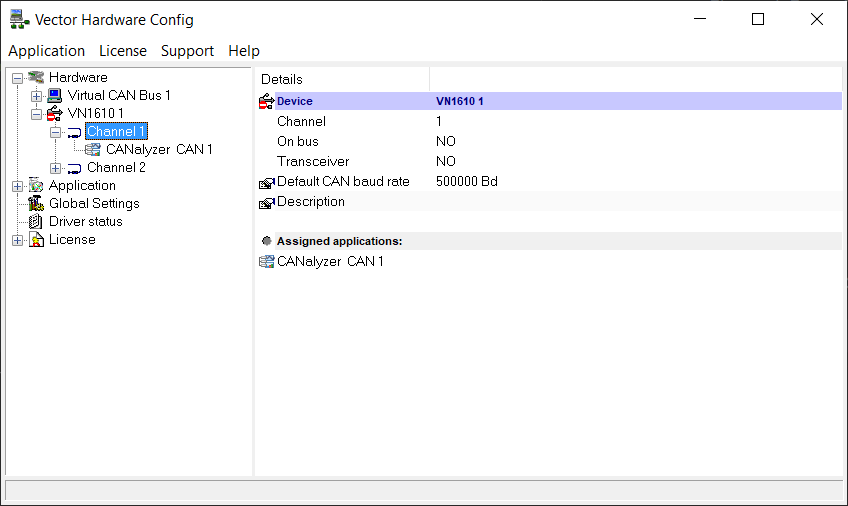Open the Help menu
Screen dimensions: 848x506
click(x=244, y=51)
